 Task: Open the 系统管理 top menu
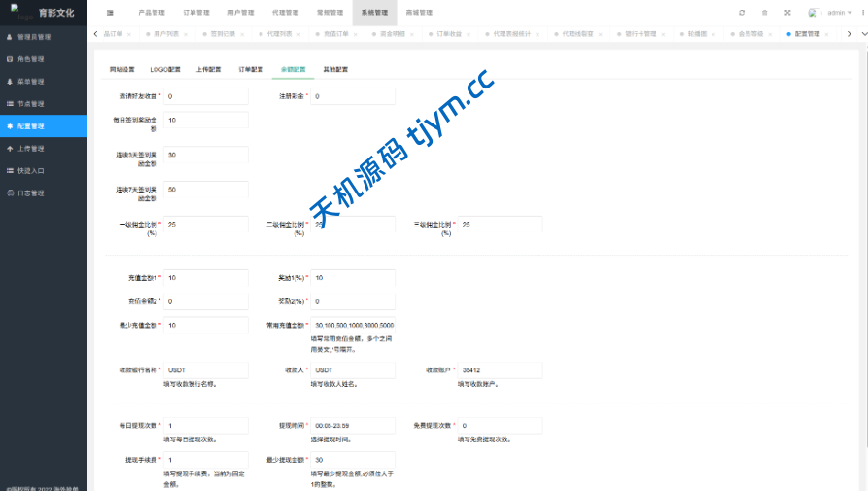tap(374, 13)
